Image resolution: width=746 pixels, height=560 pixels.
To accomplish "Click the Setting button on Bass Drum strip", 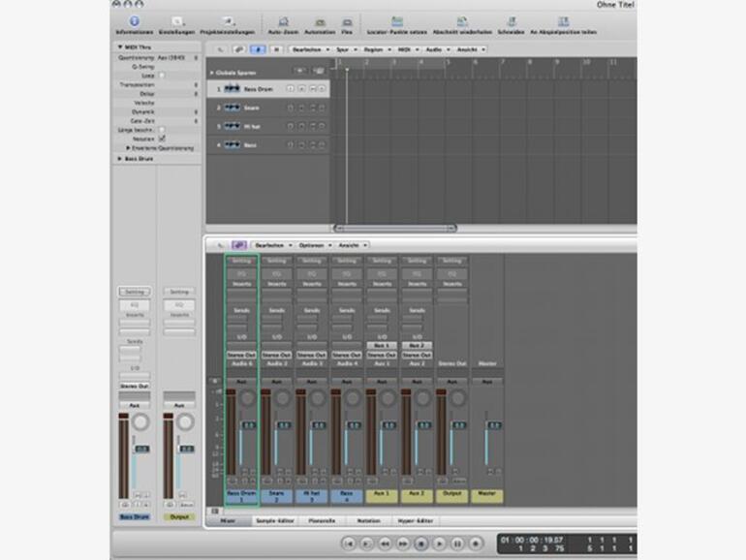I will click(241, 261).
